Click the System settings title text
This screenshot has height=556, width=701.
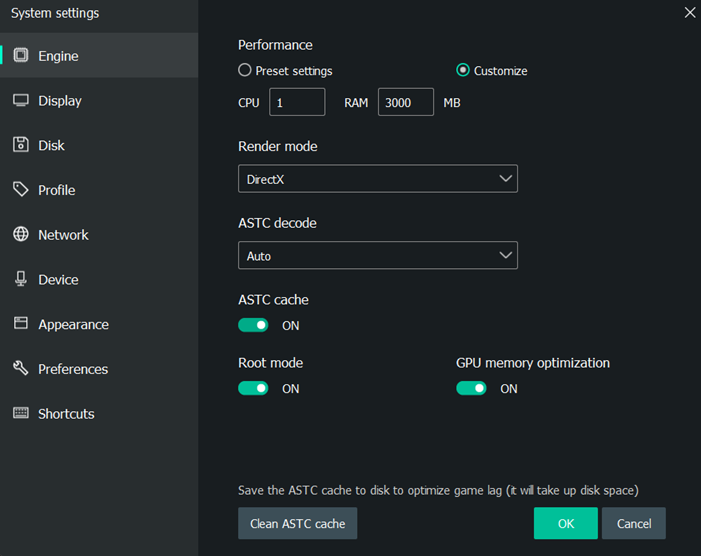[55, 13]
